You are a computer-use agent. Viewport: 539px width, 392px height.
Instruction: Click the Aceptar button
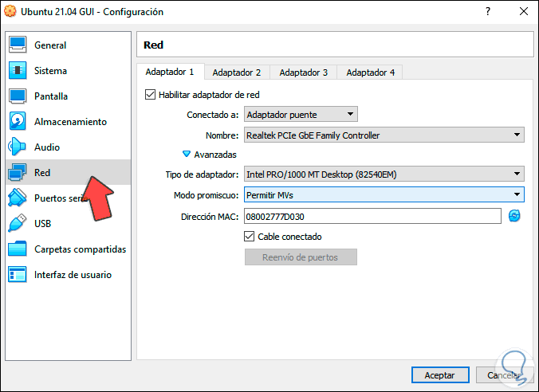(439, 374)
